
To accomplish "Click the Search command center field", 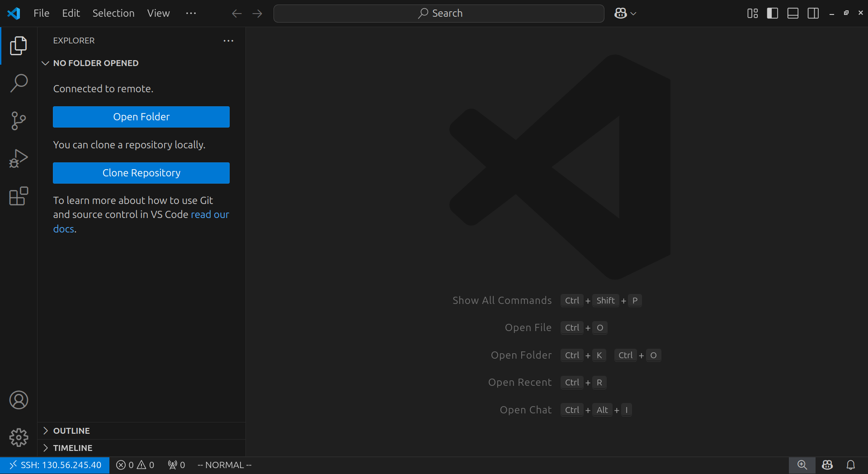I will 439,14.
